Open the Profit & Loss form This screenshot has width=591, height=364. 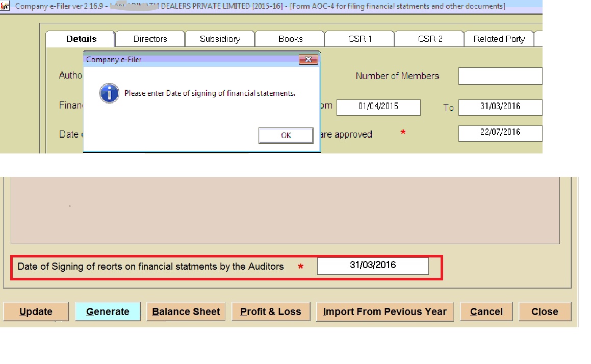(271, 311)
